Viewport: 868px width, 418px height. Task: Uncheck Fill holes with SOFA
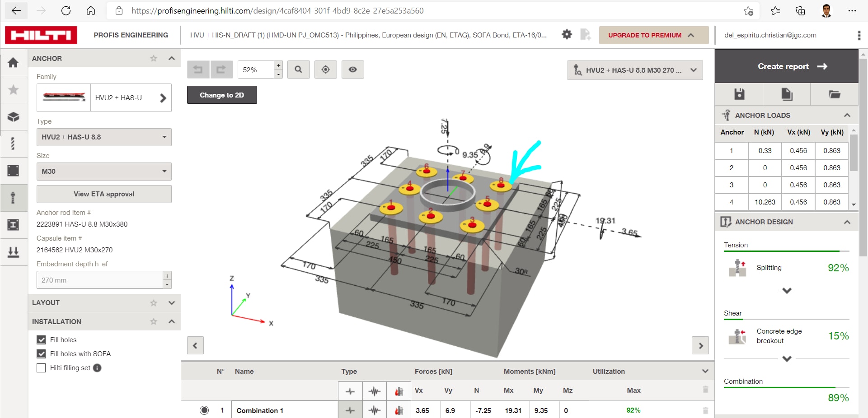tap(41, 354)
